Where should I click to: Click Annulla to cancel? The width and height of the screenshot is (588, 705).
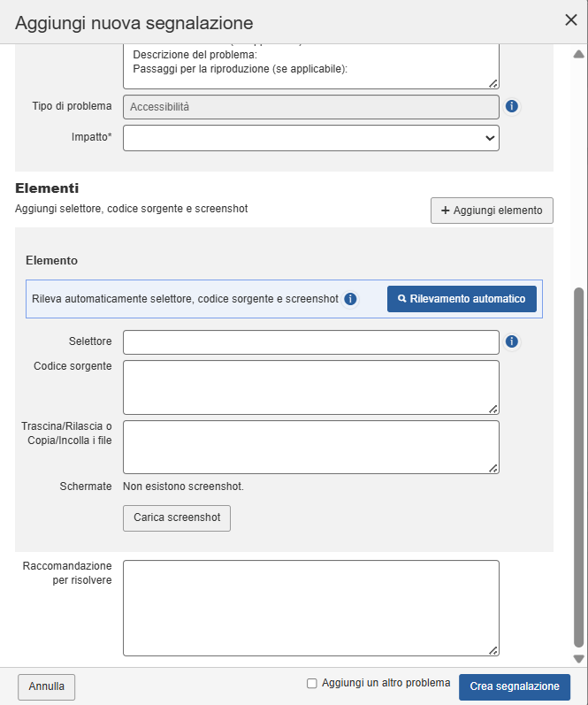pos(47,686)
